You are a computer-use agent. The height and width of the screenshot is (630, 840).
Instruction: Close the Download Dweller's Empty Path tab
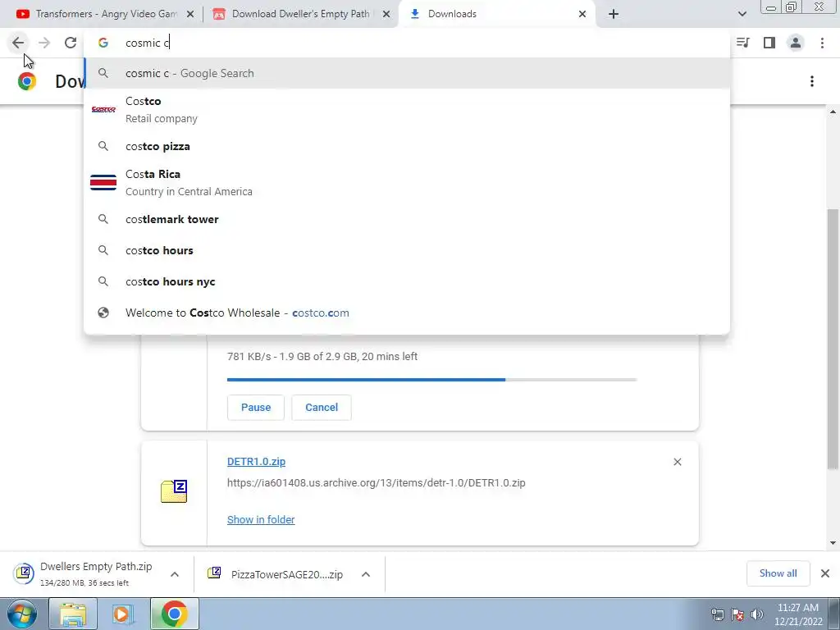point(386,15)
